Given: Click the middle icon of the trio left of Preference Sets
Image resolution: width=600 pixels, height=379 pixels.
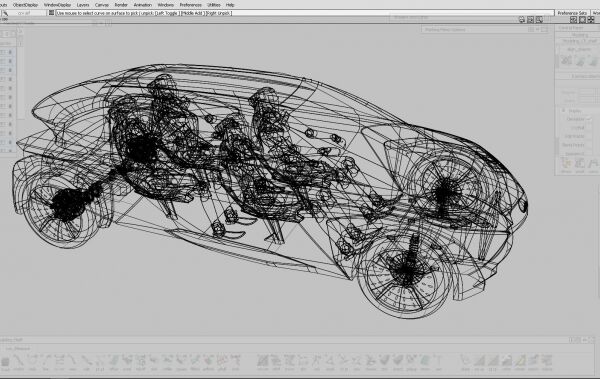Looking at the screenshot, I should 530,20.
